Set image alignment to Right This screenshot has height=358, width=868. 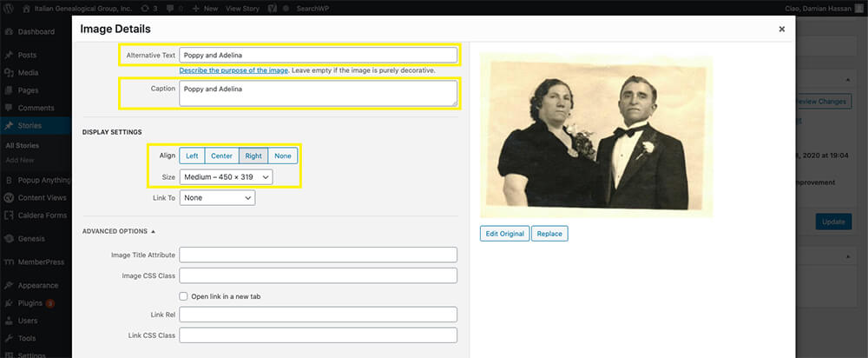click(253, 156)
